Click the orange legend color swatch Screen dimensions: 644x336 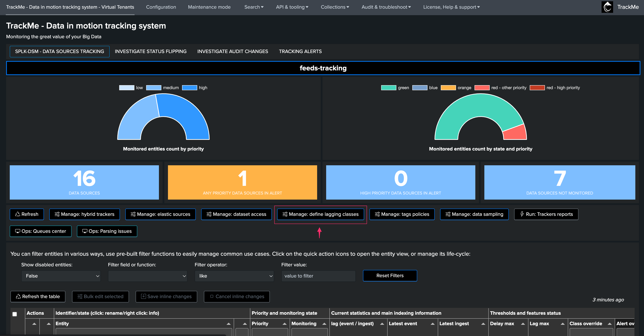[x=448, y=88]
